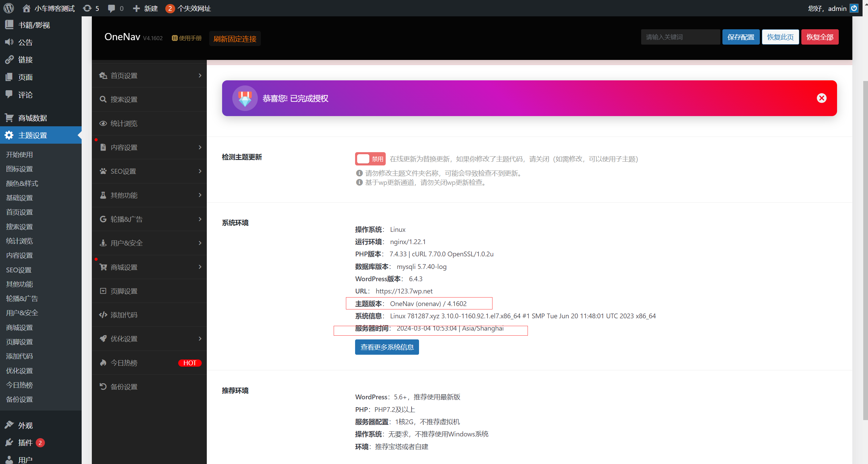Open 您好, admin account menu

click(x=833, y=8)
